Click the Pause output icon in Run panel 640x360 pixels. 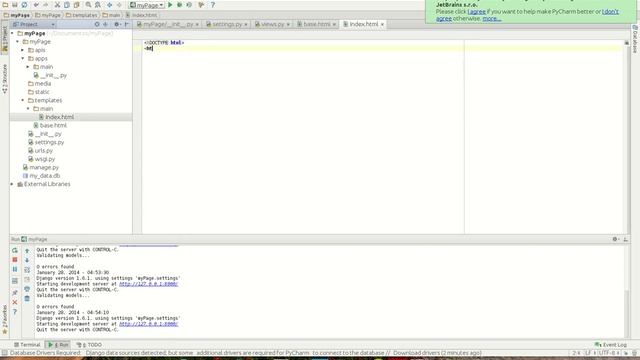tap(15, 269)
